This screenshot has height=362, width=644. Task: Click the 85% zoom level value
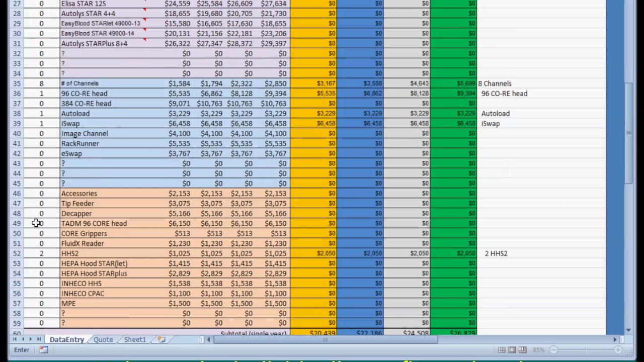pos(539,350)
